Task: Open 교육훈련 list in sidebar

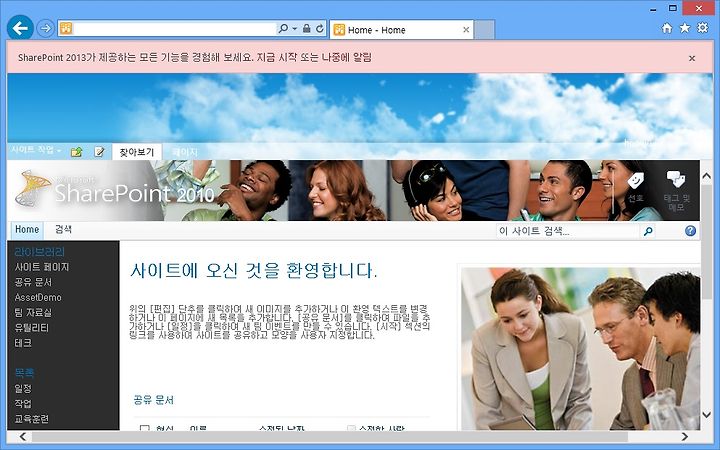Action: [x=31, y=419]
